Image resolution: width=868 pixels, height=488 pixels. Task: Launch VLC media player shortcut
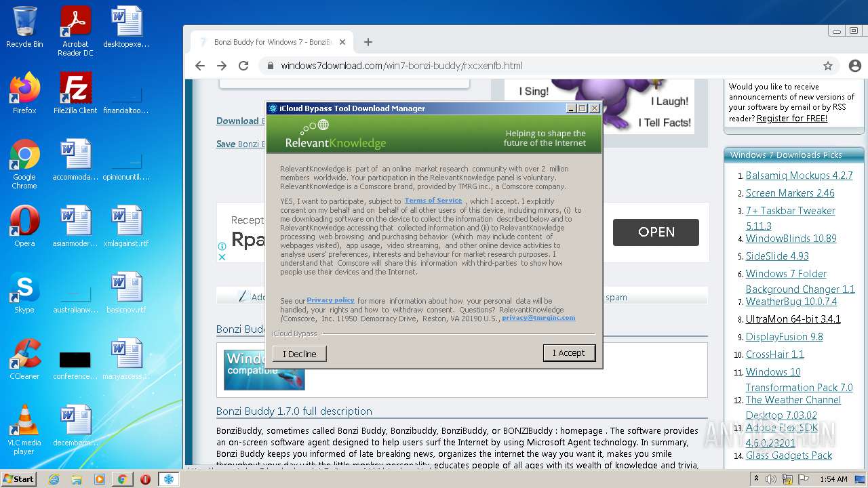[x=24, y=430]
